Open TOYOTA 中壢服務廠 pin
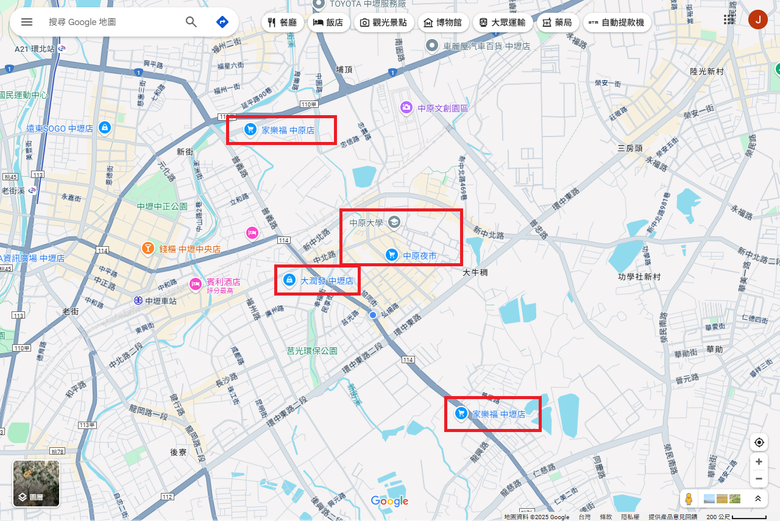780x521 pixels. tap(318, 4)
